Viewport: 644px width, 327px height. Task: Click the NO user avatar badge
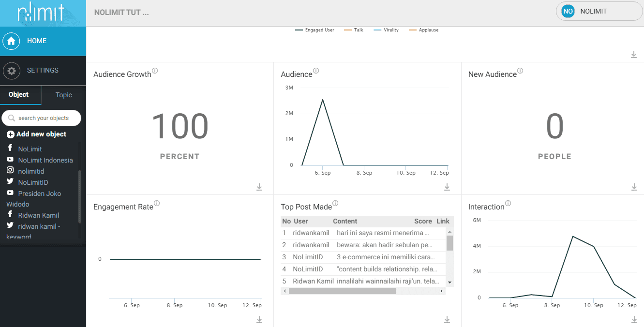tap(568, 11)
